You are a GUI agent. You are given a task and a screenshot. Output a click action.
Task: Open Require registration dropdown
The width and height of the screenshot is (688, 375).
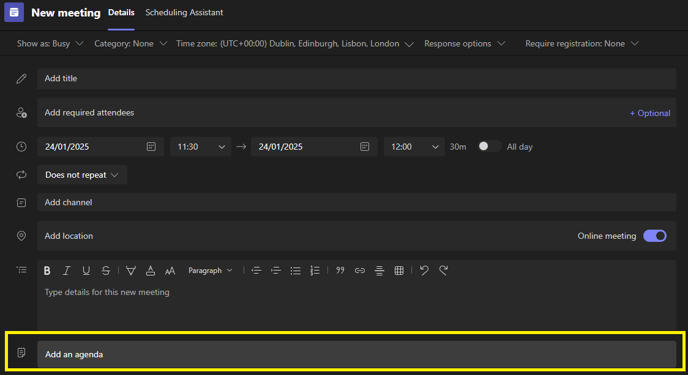pos(581,43)
